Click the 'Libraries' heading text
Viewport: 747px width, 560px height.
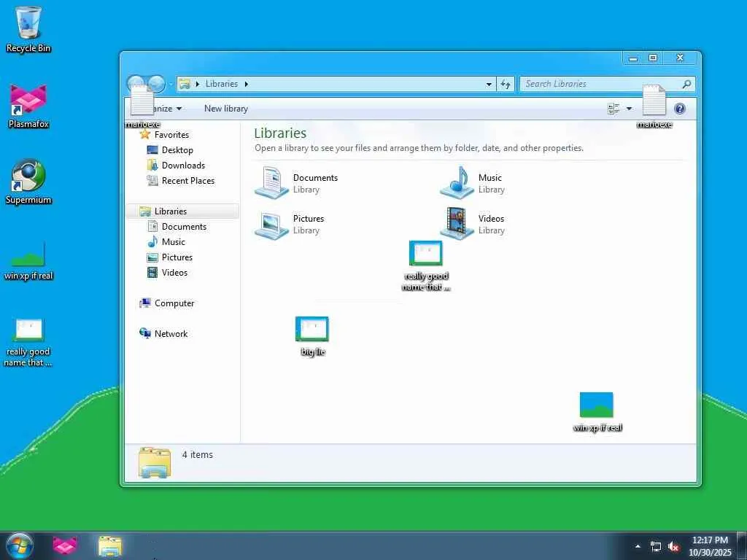click(280, 133)
